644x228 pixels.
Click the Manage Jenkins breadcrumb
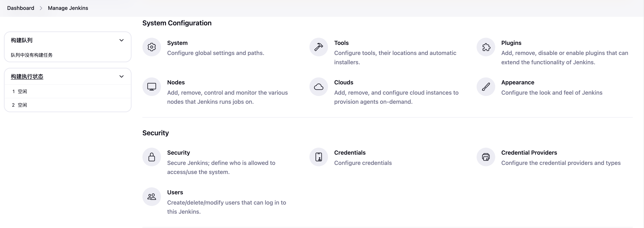(68, 8)
